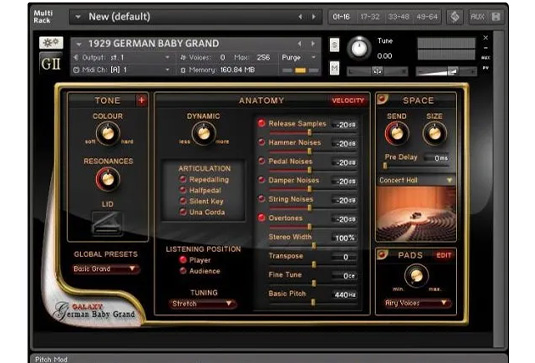
Task: Click the Send knob in Space
Action: click(x=397, y=133)
